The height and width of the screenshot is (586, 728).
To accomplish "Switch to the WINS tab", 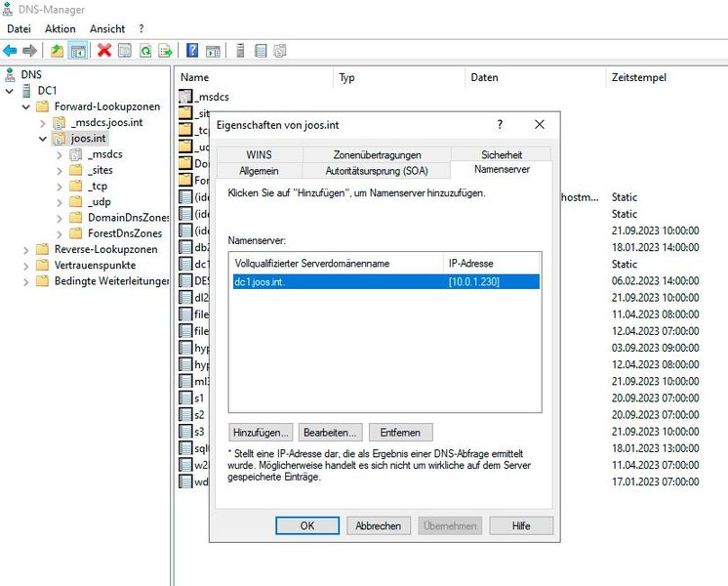I will 259,154.
